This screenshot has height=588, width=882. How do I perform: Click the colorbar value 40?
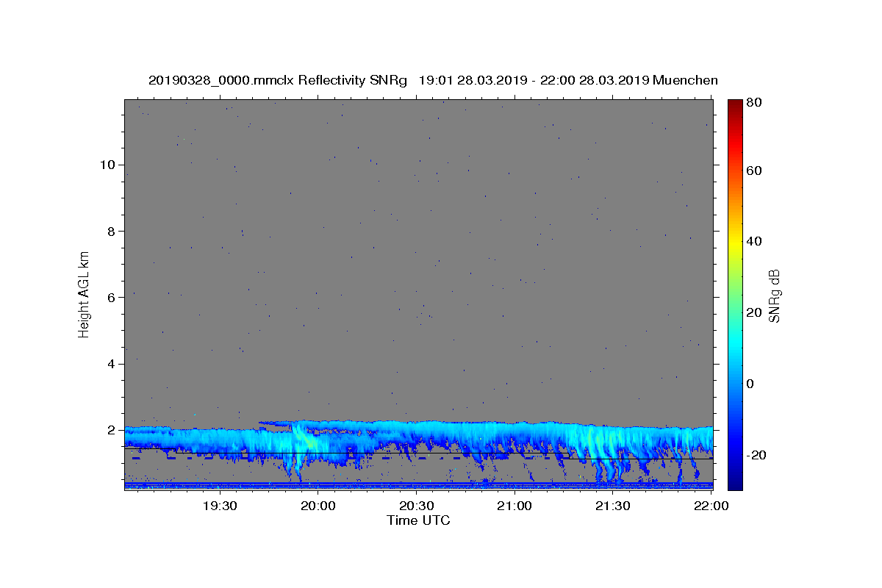click(756, 241)
